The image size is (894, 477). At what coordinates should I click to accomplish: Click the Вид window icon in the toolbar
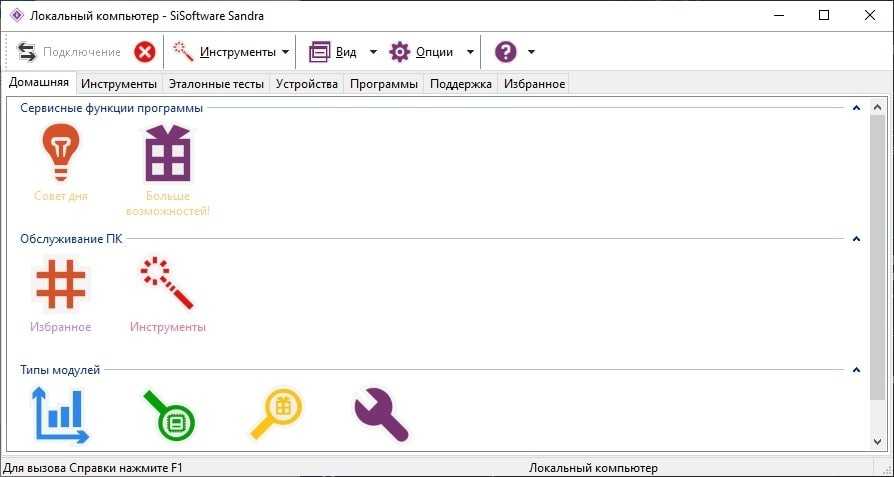point(319,52)
